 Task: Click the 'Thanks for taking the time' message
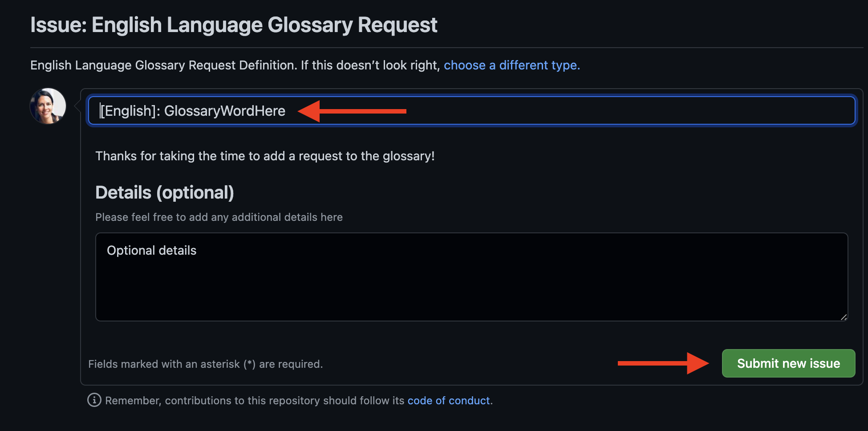pyautogui.click(x=265, y=156)
